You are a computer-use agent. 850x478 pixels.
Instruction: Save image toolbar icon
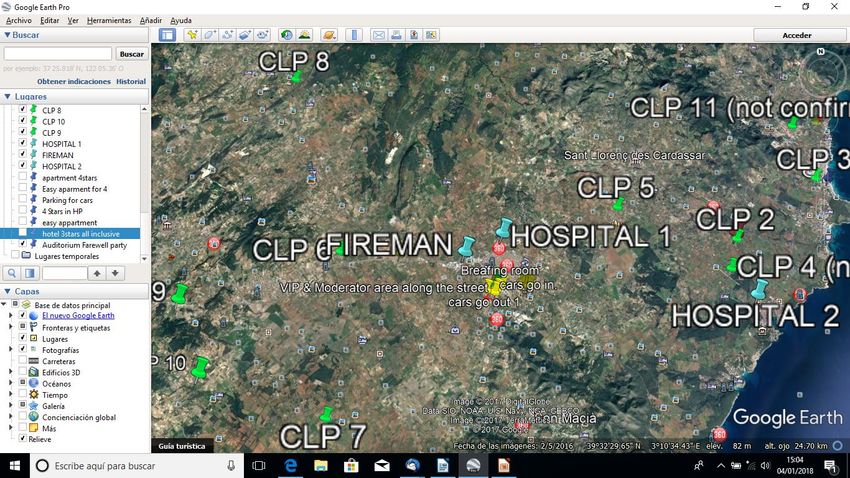click(414, 35)
